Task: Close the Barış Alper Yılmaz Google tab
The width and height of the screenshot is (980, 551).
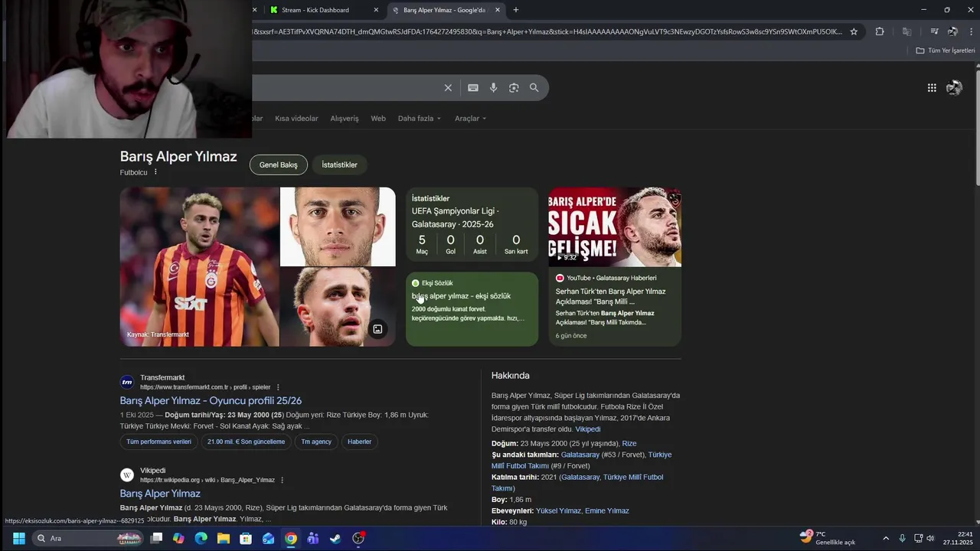Action: (498, 10)
